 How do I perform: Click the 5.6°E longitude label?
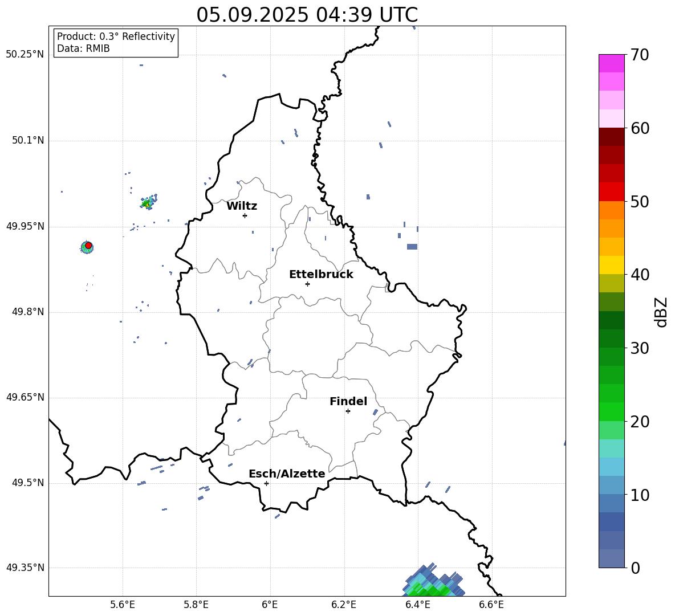123,605
